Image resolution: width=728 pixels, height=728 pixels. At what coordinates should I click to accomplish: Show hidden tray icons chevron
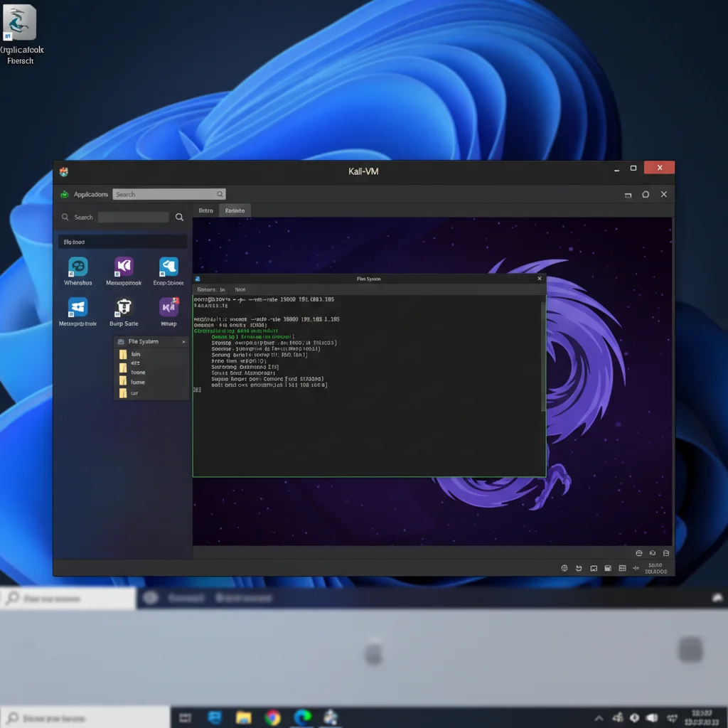[599, 718]
